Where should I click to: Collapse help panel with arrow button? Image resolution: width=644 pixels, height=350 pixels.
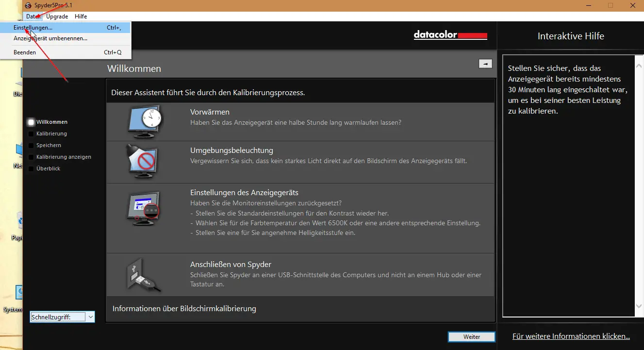coord(485,64)
